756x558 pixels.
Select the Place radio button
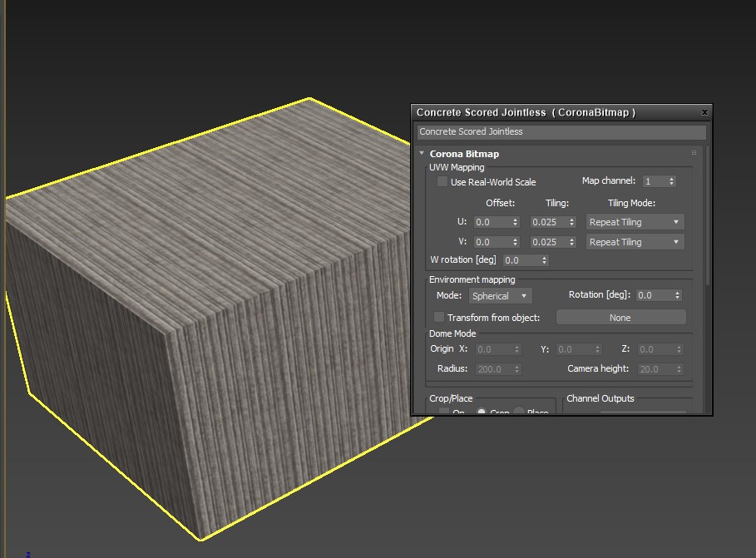click(519, 413)
